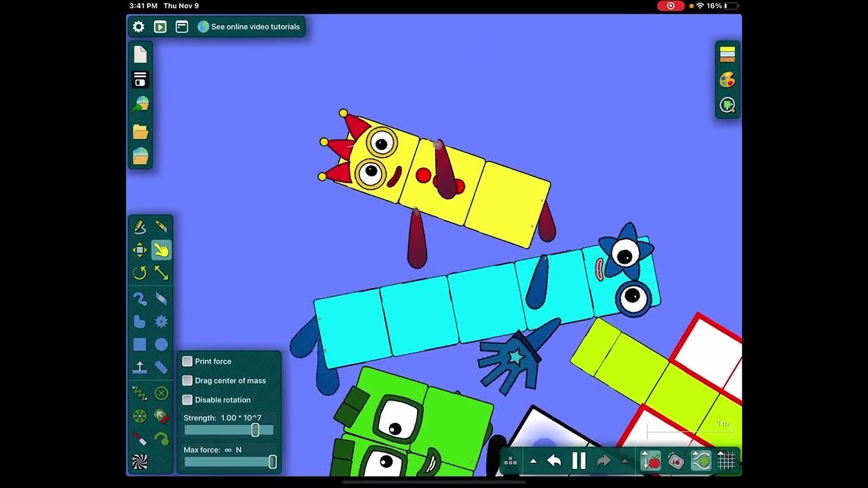
Task: Click the greyed redo arrow
Action: tap(604, 461)
